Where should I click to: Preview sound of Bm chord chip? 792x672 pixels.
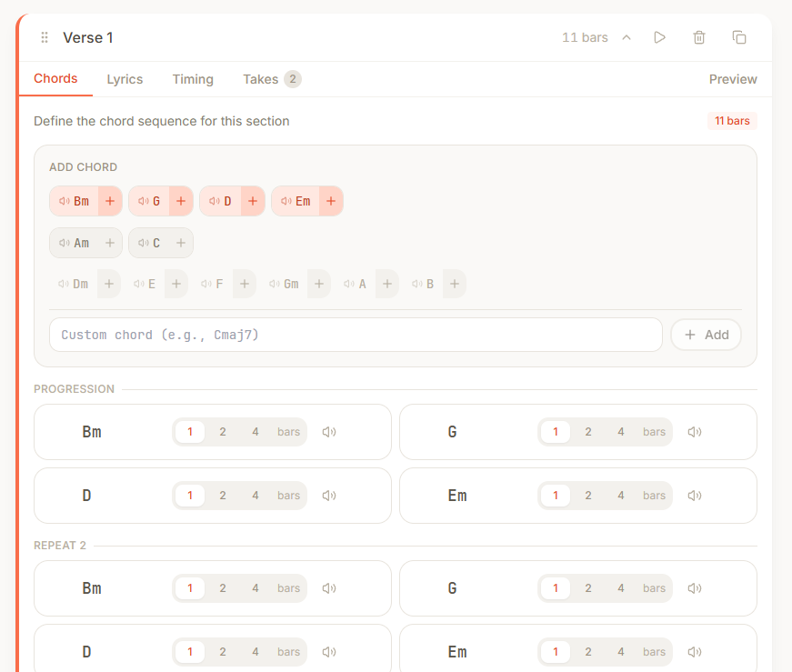tap(65, 201)
